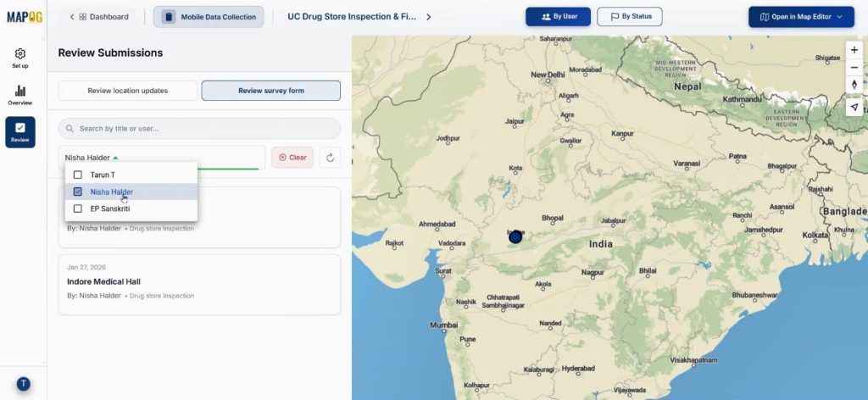Image resolution: width=868 pixels, height=400 pixels.
Task: Reset map bearing with compass icon
Action: [854, 85]
